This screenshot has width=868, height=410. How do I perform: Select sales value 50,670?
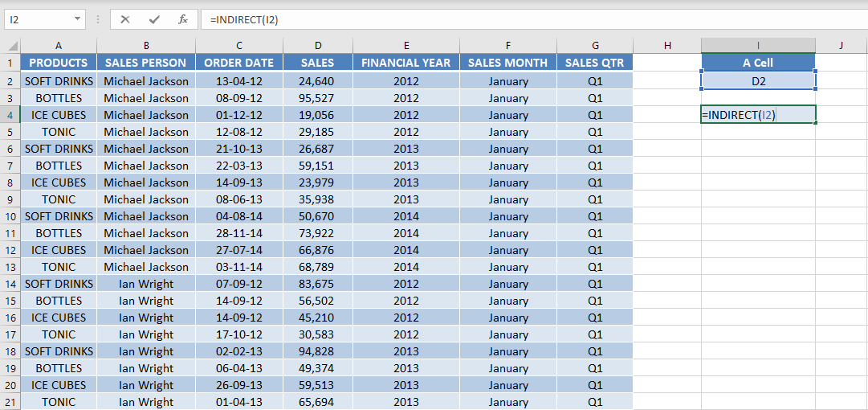pos(318,216)
